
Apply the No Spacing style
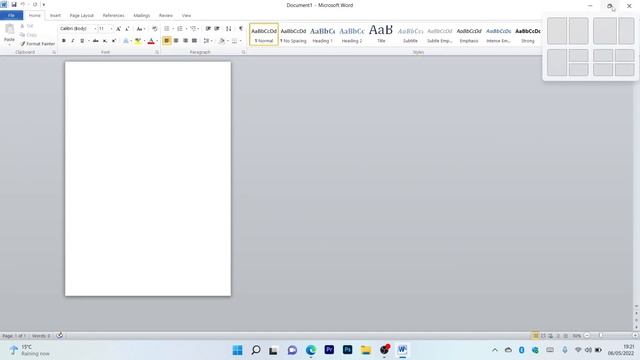[x=293, y=35]
